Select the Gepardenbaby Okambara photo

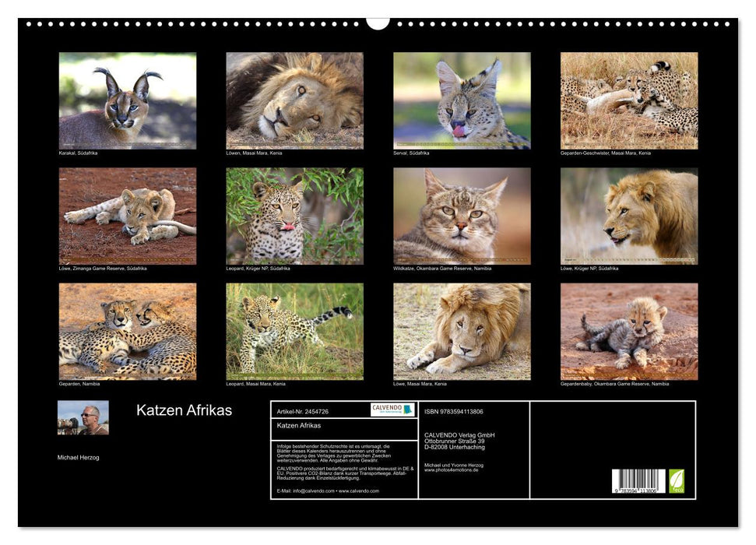(629, 332)
